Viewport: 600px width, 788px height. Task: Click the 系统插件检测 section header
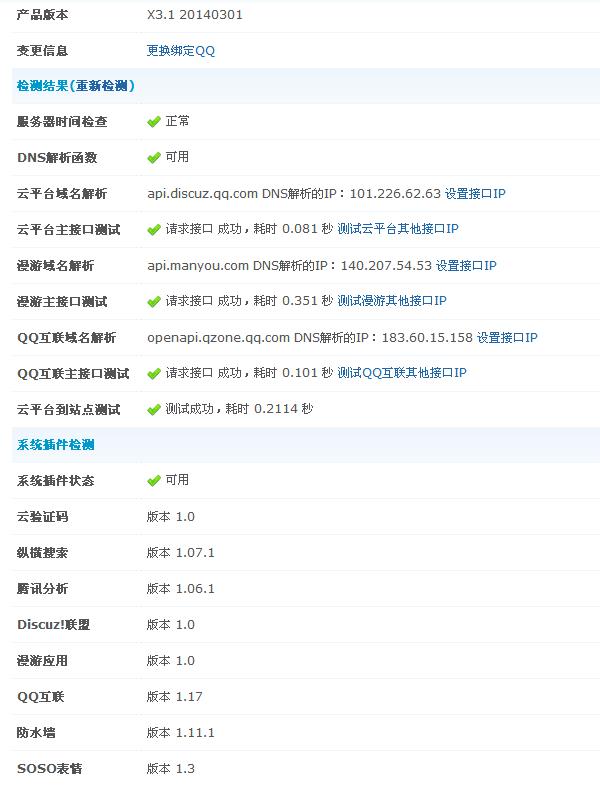tap(55, 445)
